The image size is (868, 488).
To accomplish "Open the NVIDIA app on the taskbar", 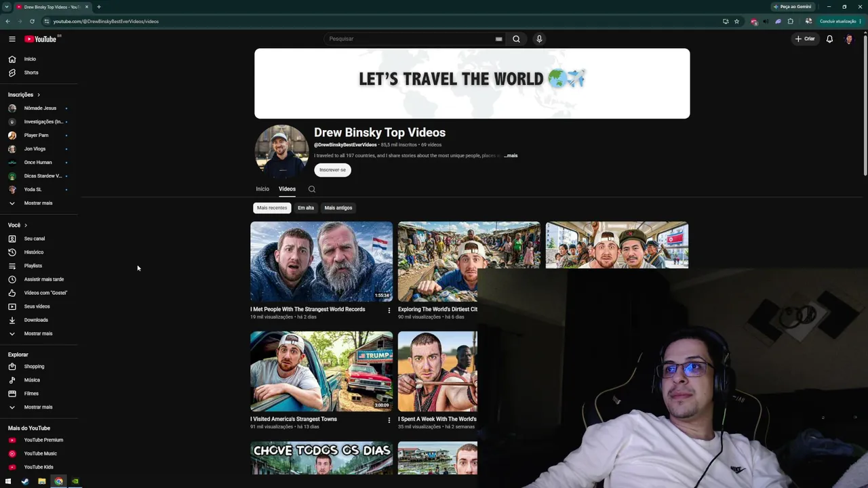I will click(75, 481).
